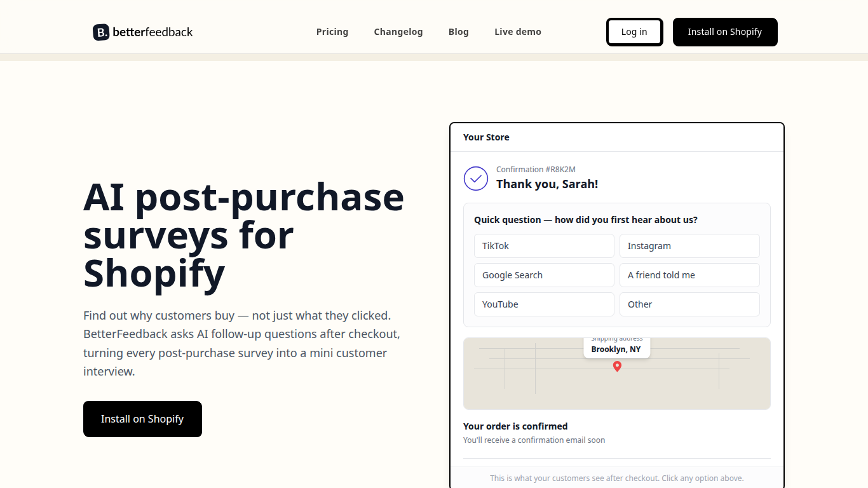Go to the Blog page
The width and height of the screenshot is (868, 488).
459,32
